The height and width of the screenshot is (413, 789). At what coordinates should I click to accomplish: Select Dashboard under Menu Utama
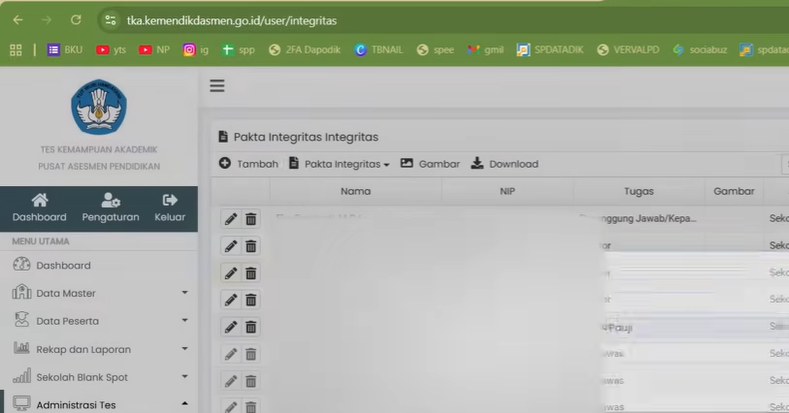tap(99, 265)
